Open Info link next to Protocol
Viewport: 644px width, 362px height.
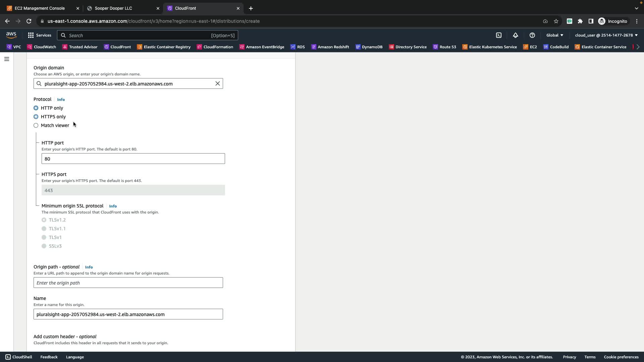(61, 100)
